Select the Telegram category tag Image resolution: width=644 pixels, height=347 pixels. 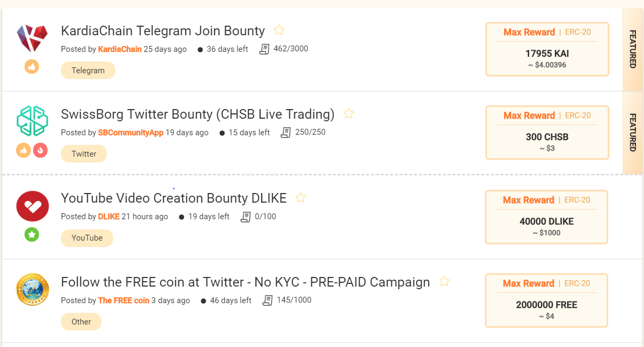[x=88, y=70]
